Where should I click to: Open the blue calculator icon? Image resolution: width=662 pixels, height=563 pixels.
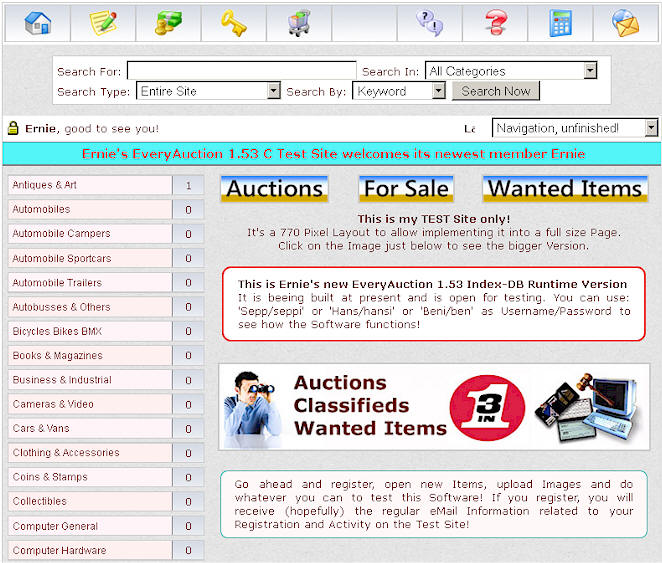pyautogui.click(x=561, y=23)
